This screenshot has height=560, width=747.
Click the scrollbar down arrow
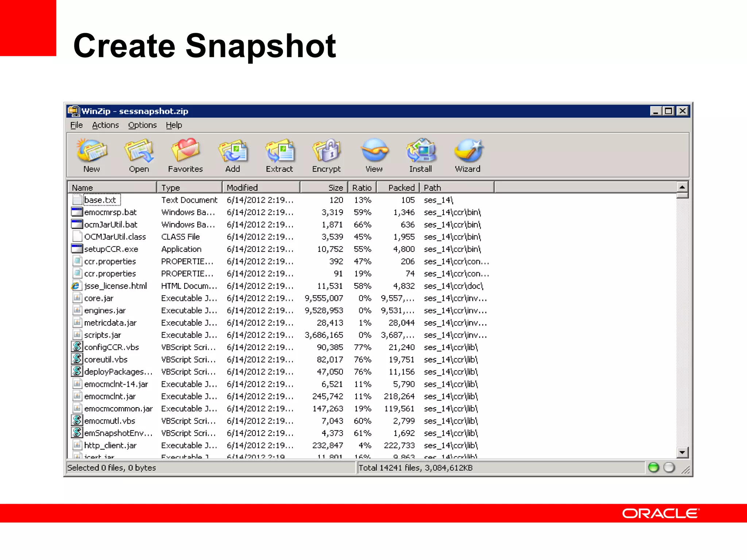[x=682, y=452]
